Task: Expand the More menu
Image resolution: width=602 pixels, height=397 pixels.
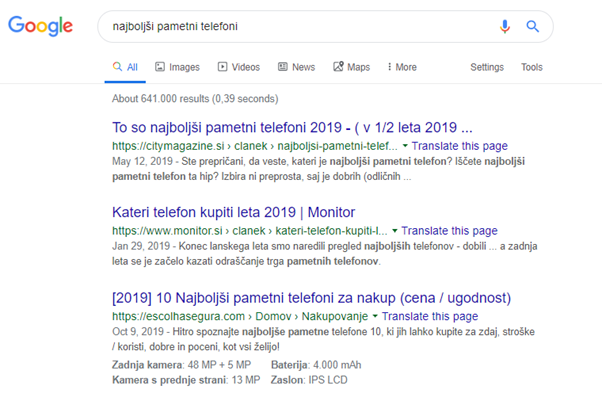Action: click(402, 67)
